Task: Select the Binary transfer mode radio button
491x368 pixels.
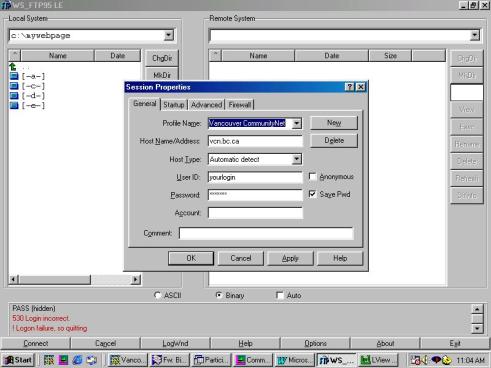Action: coord(219,295)
